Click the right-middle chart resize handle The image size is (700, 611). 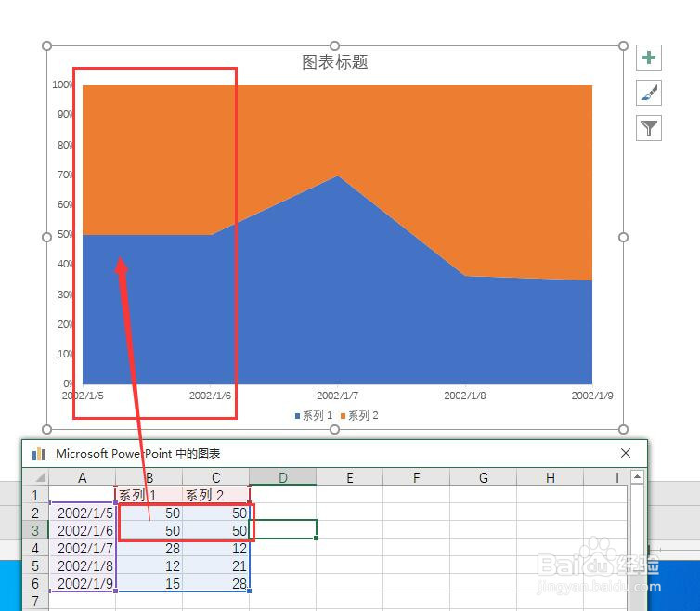click(x=623, y=237)
